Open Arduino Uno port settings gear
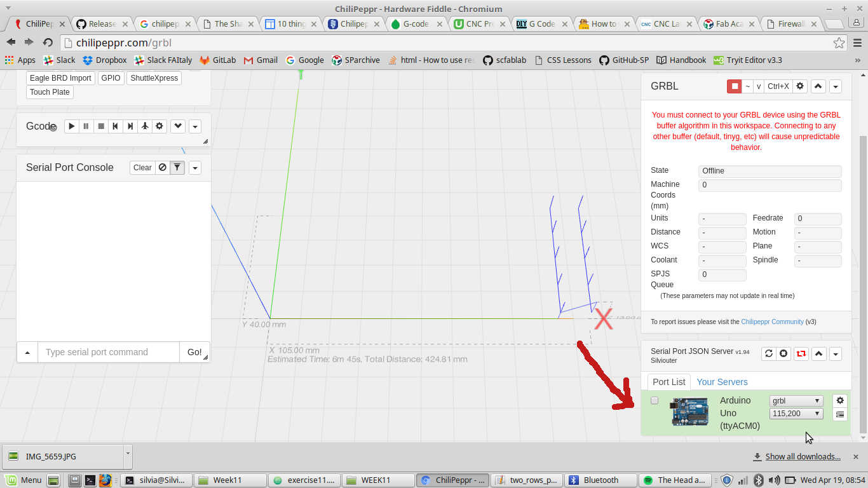The height and width of the screenshot is (488, 868). point(840,400)
